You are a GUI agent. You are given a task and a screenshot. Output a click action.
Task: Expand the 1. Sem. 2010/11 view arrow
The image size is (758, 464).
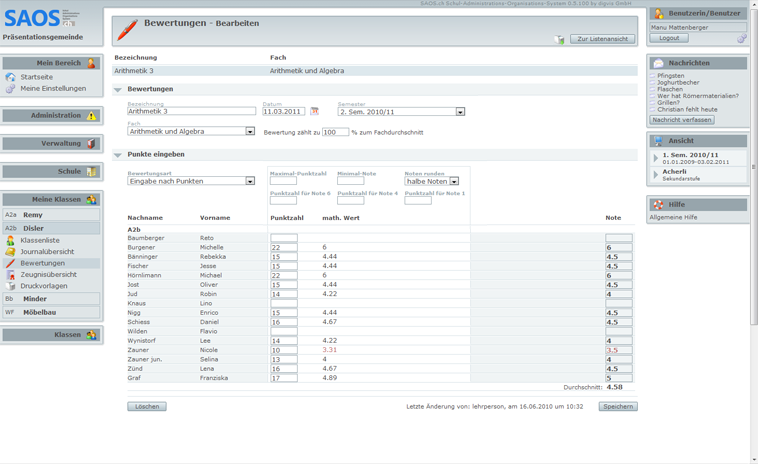point(656,158)
